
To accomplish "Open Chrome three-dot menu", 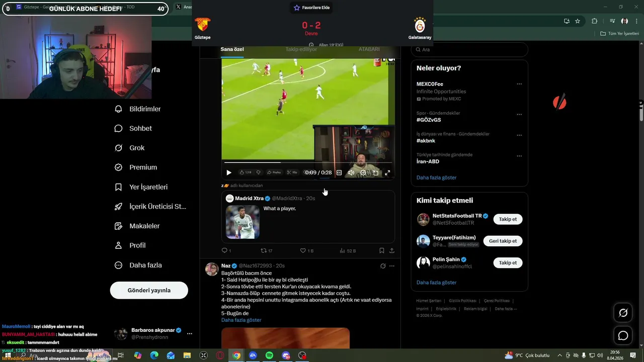I will [637, 21].
